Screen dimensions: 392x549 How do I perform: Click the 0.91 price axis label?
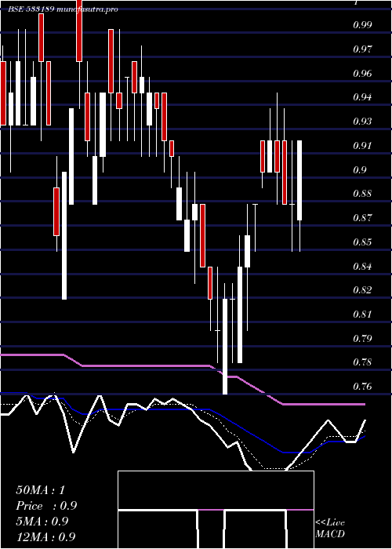(x=362, y=145)
